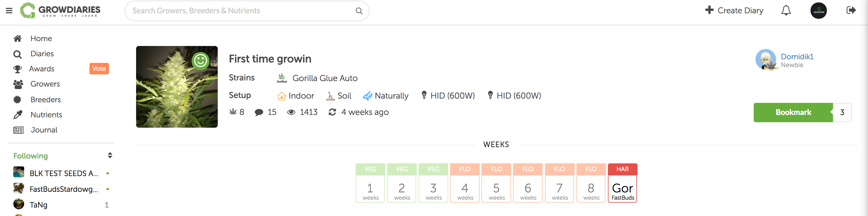Click the search magnifier icon
868x216 pixels.
point(359,11)
